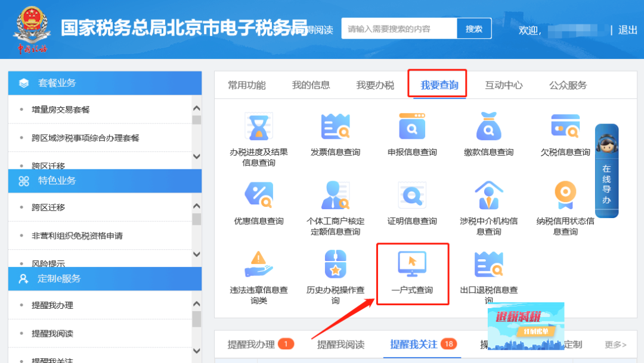Select the 我要查询 tab

(x=439, y=85)
